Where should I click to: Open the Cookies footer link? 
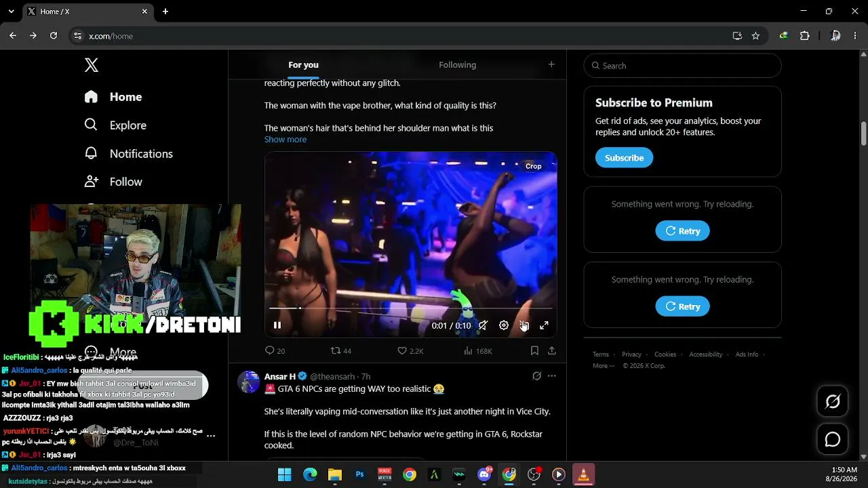pos(665,354)
